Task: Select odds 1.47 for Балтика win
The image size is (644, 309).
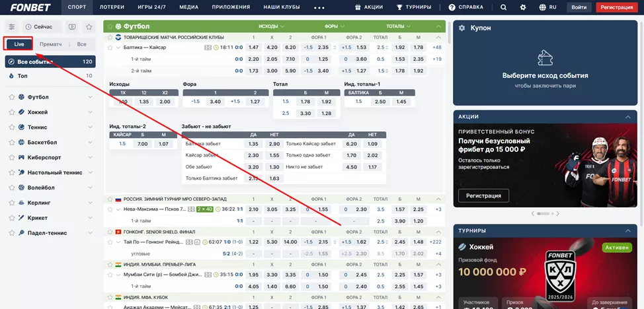Action: [x=252, y=48]
